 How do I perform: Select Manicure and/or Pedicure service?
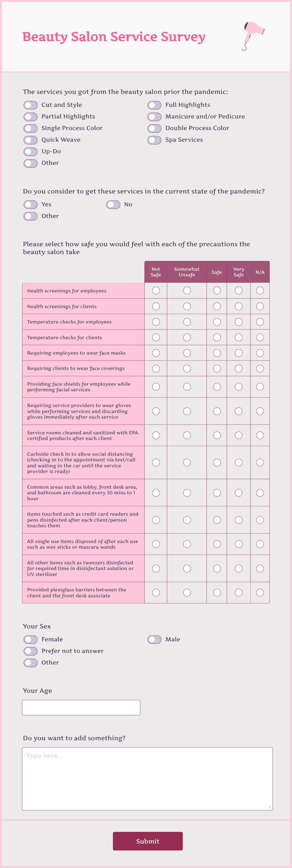coord(154,117)
